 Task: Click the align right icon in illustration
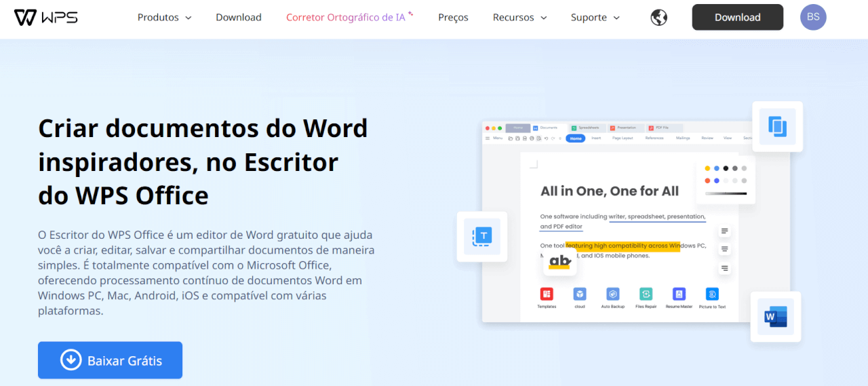[725, 269]
